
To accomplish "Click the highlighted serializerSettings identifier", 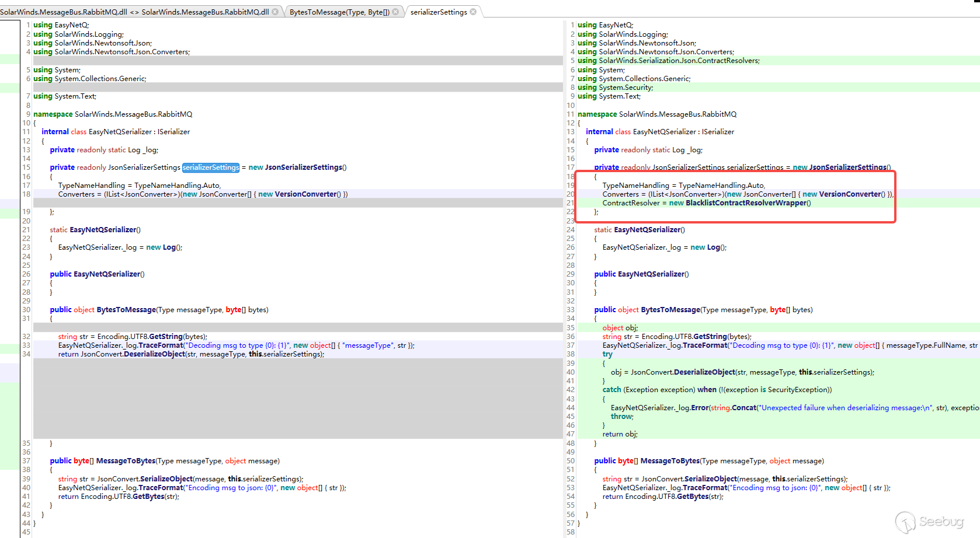I will 211,167.
